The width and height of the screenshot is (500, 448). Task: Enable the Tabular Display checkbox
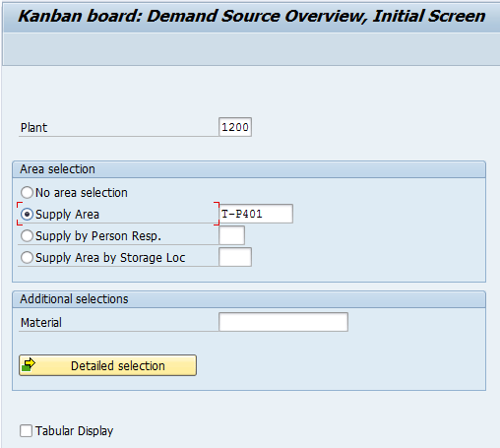coord(26,430)
